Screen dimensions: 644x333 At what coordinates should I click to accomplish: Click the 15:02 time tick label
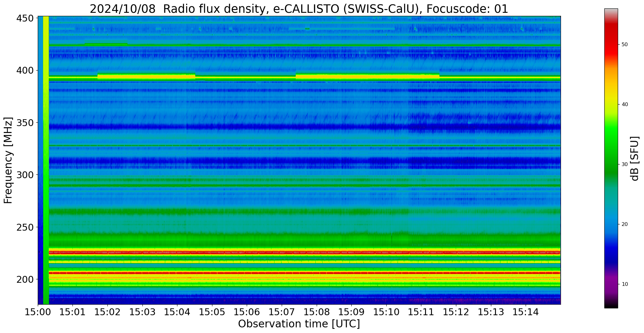click(x=108, y=312)
